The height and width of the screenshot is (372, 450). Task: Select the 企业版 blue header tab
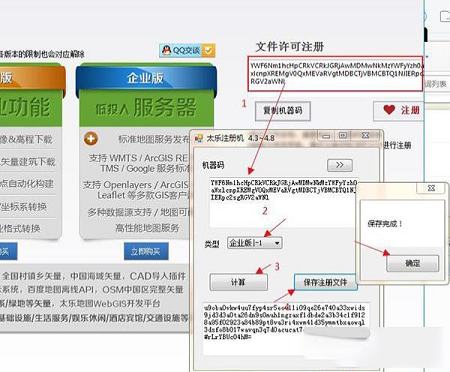click(146, 78)
